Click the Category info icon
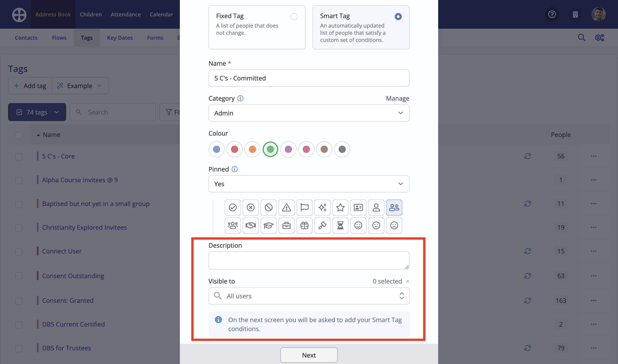 (240, 98)
